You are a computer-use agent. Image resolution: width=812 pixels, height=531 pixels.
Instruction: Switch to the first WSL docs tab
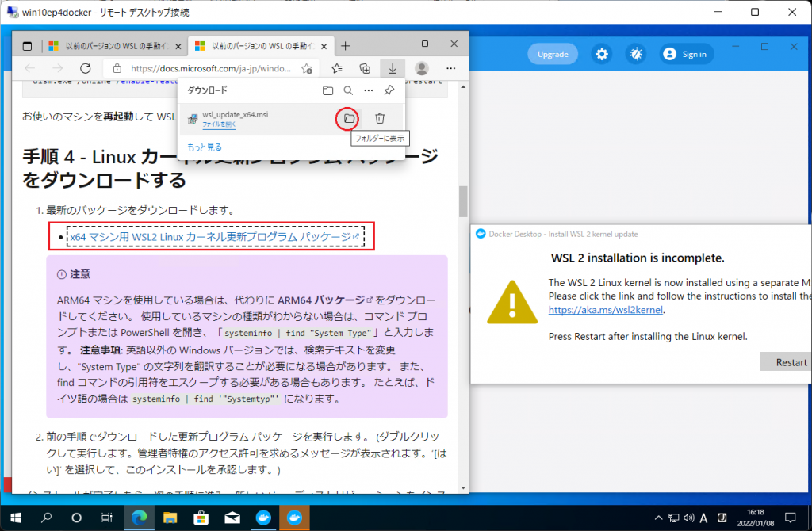pyautogui.click(x=115, y=46)
